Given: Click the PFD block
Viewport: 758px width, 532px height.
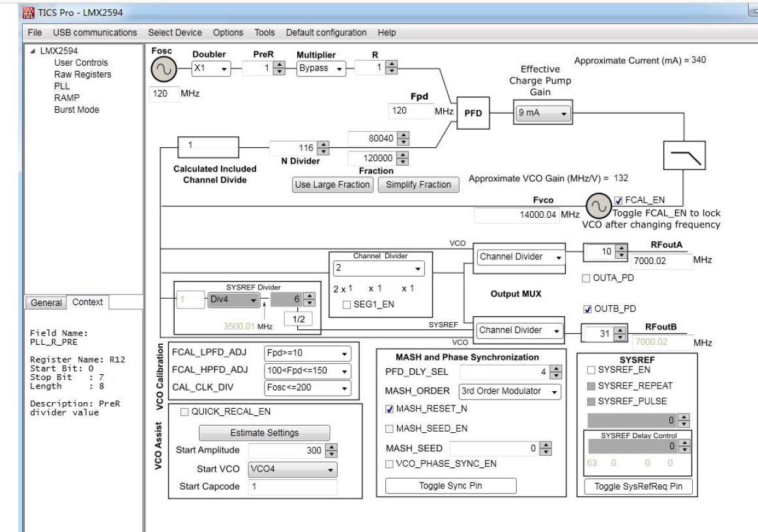Looking at the screenshot, I should [x=473, y=113].
